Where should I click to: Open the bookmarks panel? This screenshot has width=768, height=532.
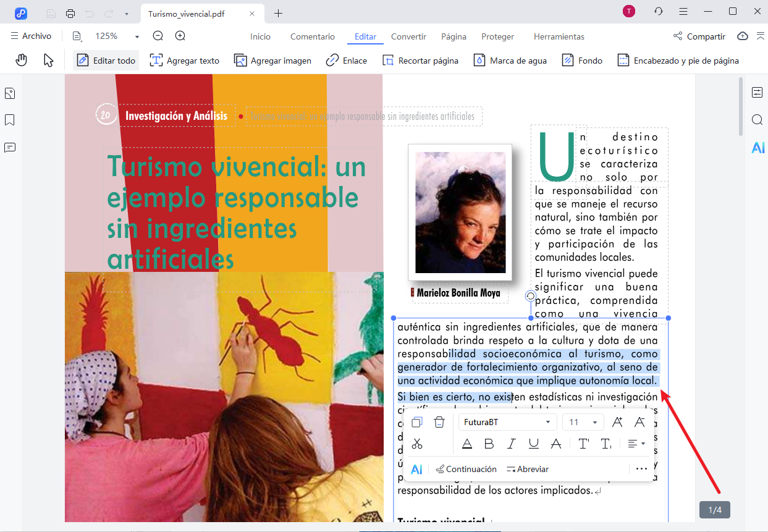9,120
